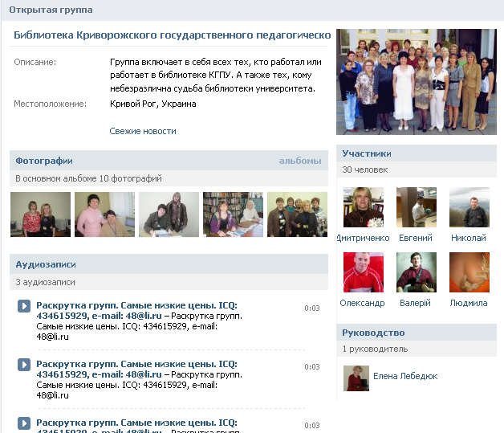Open the group photo thumbnail in the album row
The image size is (504, 433).
[297, 214]
